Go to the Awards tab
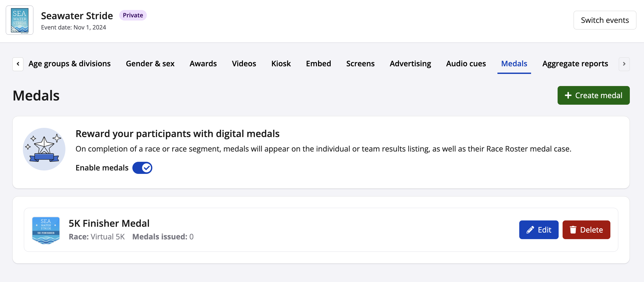This screenshot has height=282, width=644. 203,64
